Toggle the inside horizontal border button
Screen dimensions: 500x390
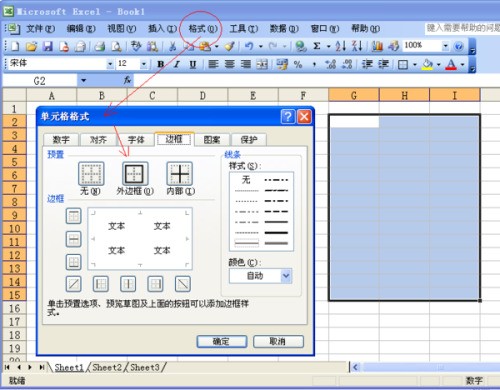point(74,239)
